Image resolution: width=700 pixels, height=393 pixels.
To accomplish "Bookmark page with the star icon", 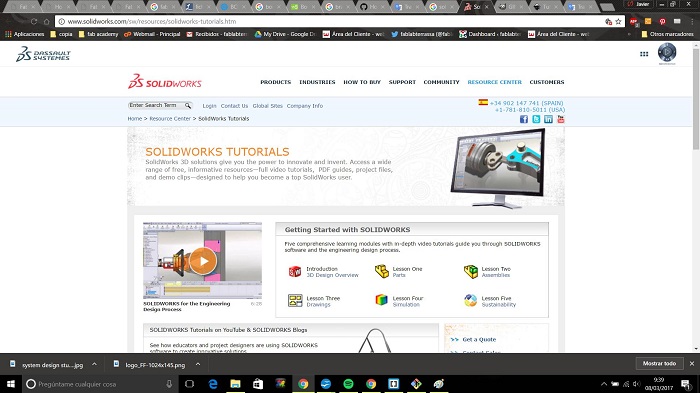I will pyautogui.click(x=618, y=21).
